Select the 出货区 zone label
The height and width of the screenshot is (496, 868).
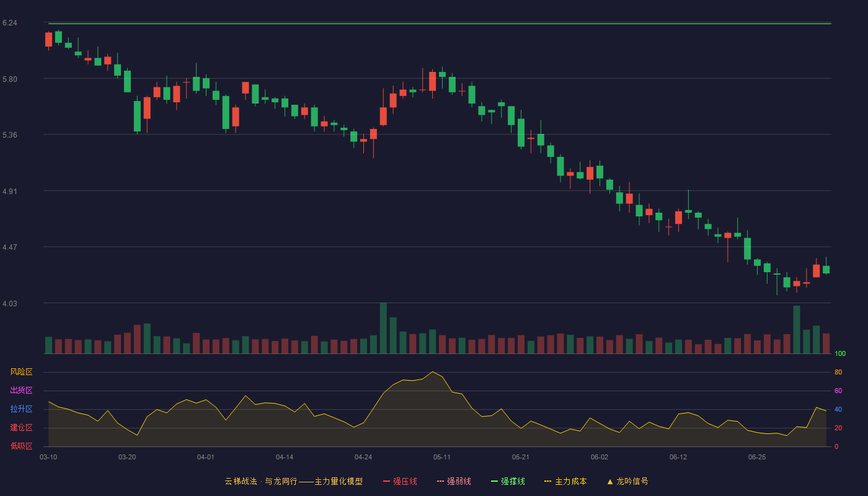coord(21,391)
